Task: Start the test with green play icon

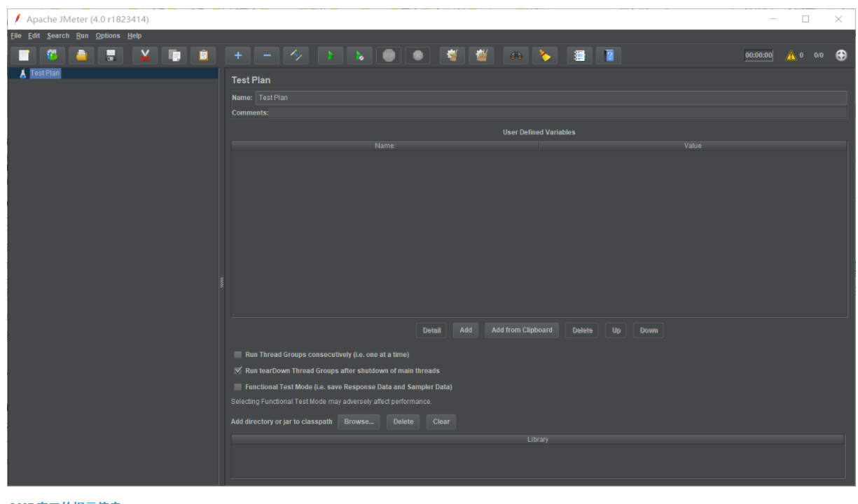Action: click(331, 55)
